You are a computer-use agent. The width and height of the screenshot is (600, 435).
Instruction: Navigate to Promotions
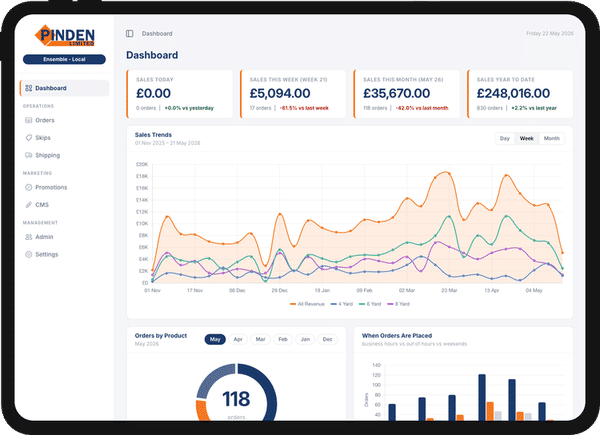(64, 187)
